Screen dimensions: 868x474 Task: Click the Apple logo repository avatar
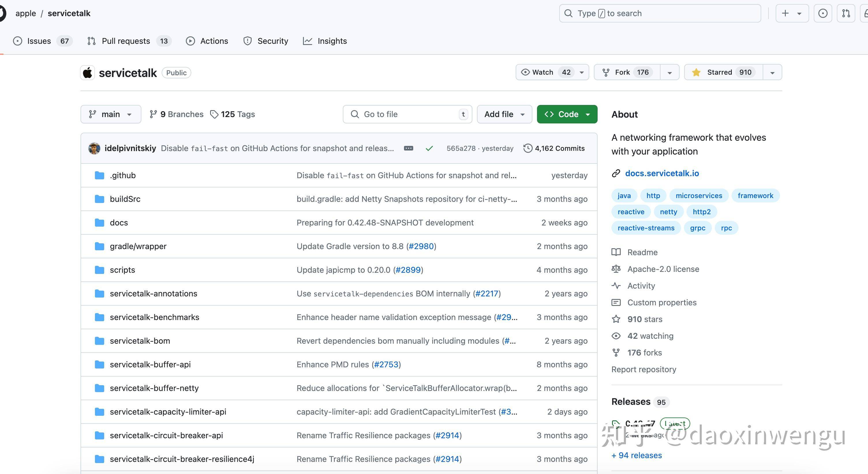point(88,73)
